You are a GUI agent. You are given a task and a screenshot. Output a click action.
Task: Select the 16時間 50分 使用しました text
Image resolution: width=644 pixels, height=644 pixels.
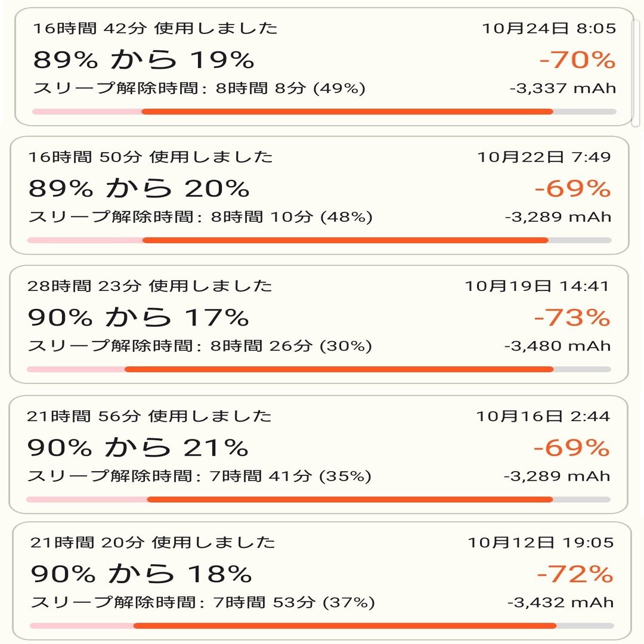click(x=150, y=157)
